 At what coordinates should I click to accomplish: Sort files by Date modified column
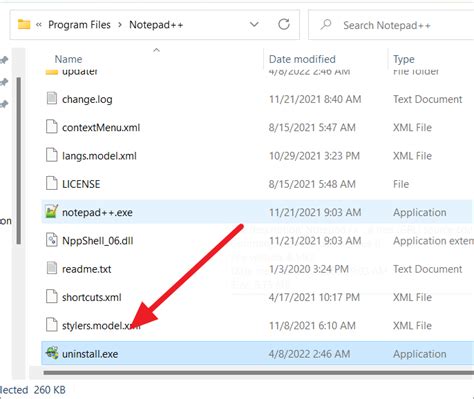(x=302, y=59)
